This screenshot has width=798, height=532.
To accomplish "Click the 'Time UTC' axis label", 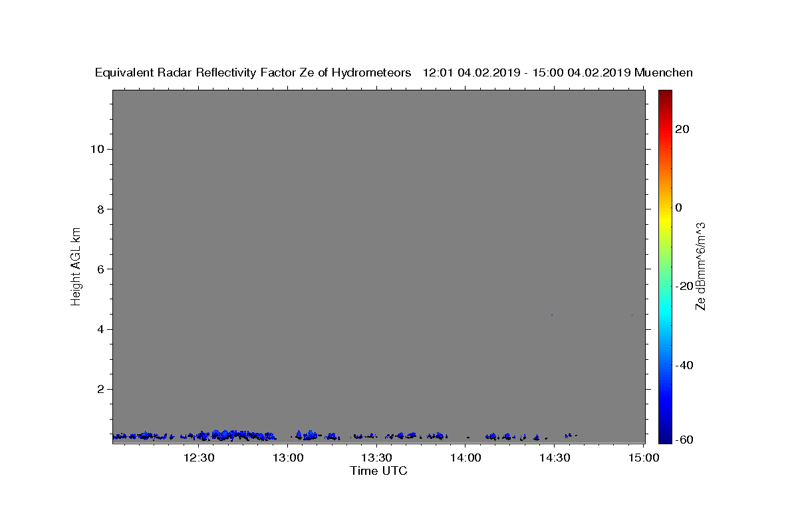I will 378,471.
